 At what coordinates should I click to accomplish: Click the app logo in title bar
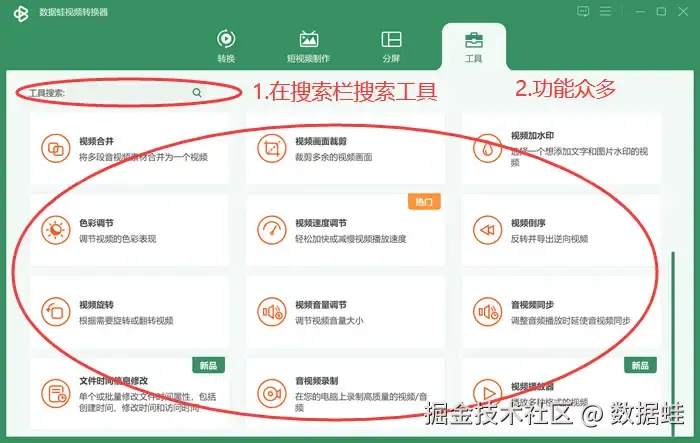coord(21,13)
